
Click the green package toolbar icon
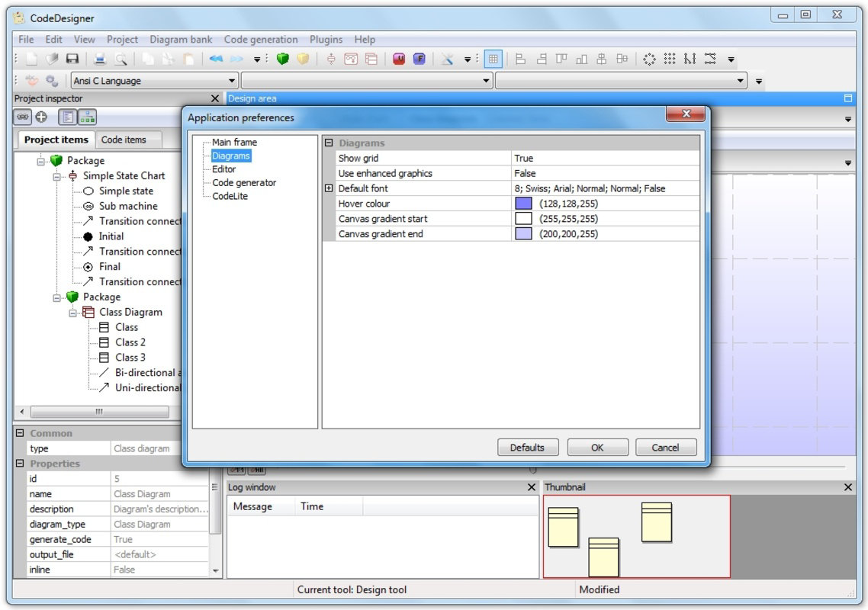[x=284, y=57]
